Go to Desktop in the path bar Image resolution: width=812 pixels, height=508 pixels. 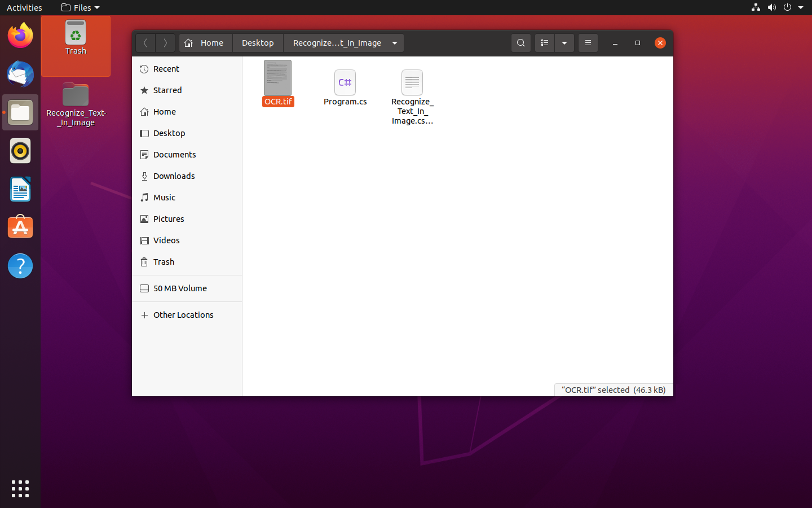(258, 43)
